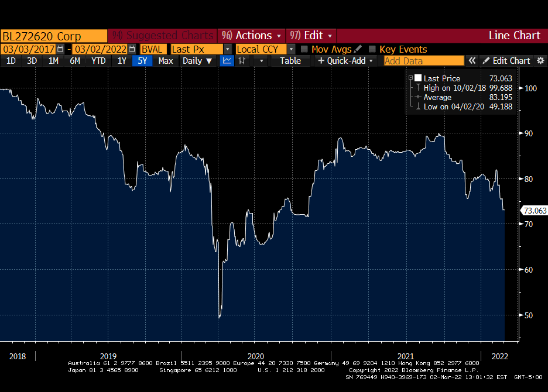
Task: Open the chart style options dropdown arrow
Action: click(x=262, y=61)
